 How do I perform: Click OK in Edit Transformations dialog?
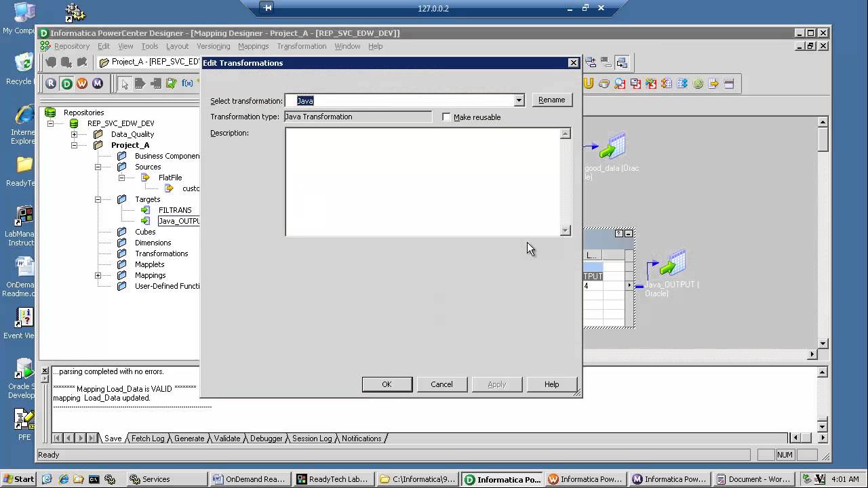387,384
